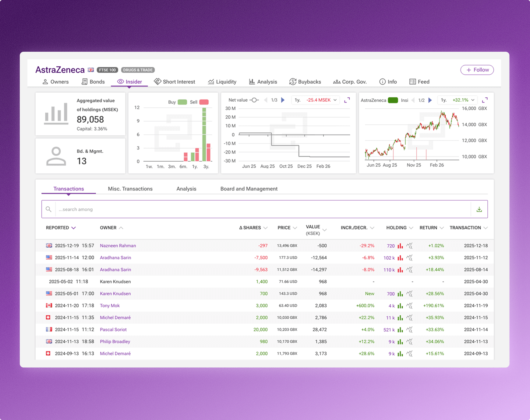Viewport: 530px width, 420px height.
Task: Click the Drugs & Trade tag
Action: tap(138, 70)
